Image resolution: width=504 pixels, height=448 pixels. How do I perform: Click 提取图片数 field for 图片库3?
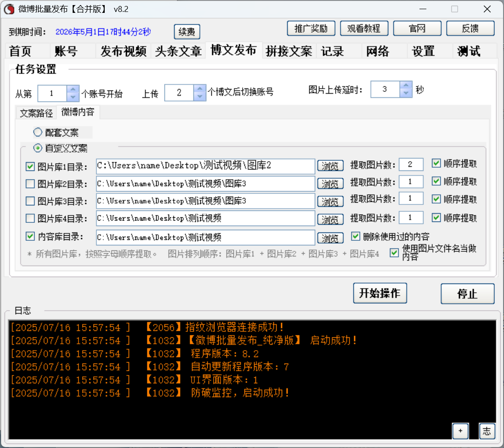point(411,198)
